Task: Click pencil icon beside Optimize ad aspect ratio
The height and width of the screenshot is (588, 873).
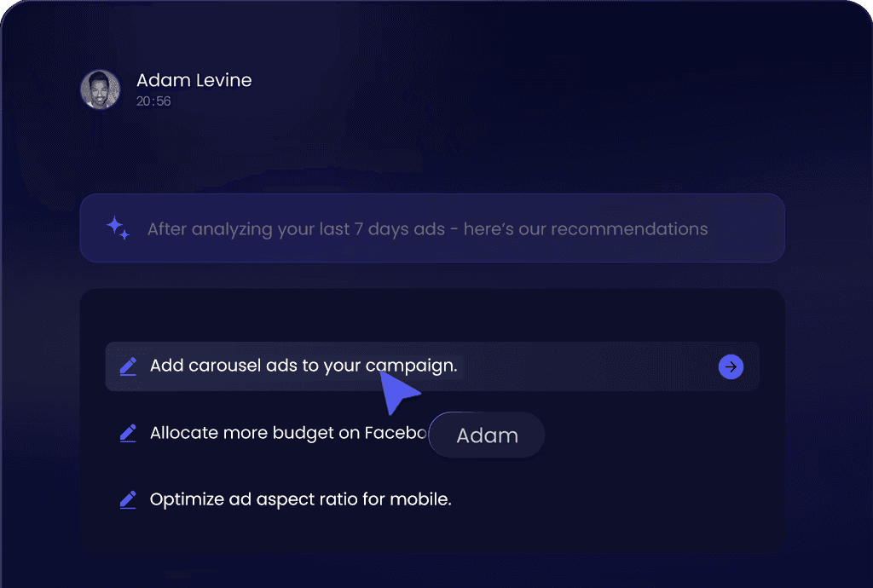Action: [128, 499]
